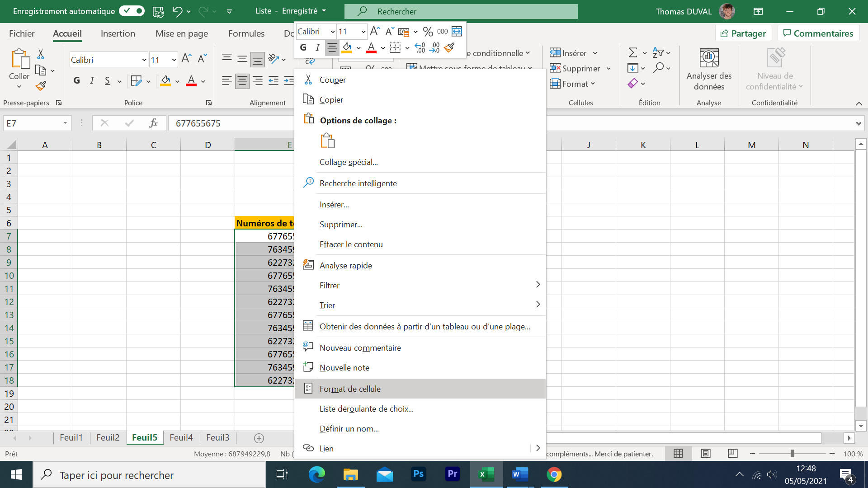868x488 pixels.
Task: Click the paste icon under Options de collage
Action: pos(327,141)
